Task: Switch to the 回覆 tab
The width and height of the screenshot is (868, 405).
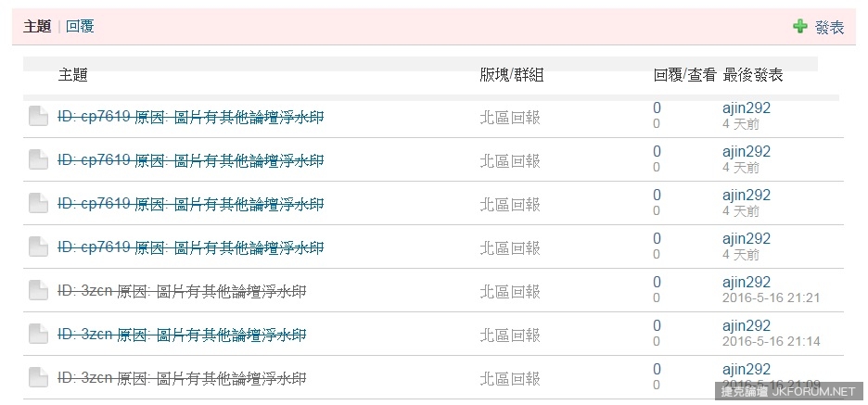Action: click(80, 26)
